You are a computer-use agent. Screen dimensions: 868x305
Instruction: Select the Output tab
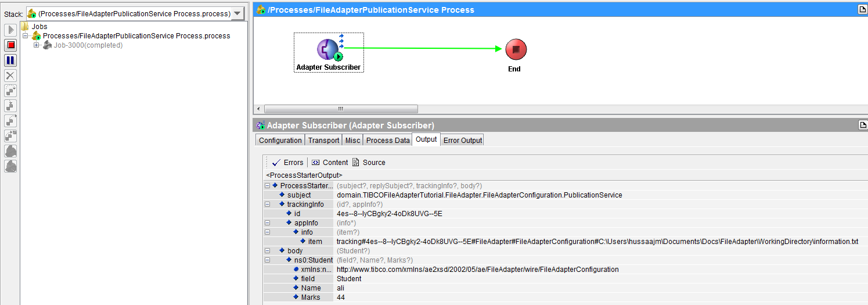(426, 139)
